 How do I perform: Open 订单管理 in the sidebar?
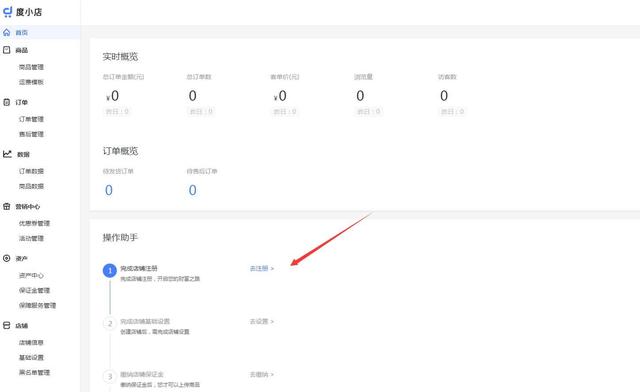pyautogui.click(x=31, y=119)
